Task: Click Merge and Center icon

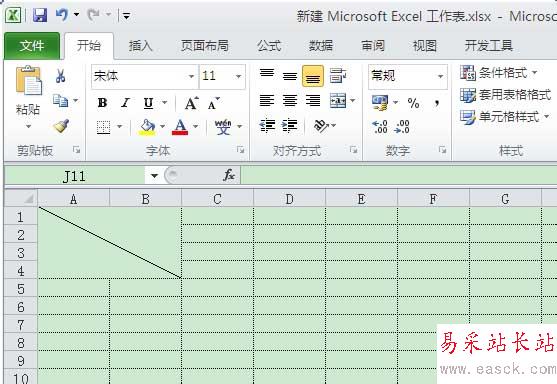Action: [338, 101]
